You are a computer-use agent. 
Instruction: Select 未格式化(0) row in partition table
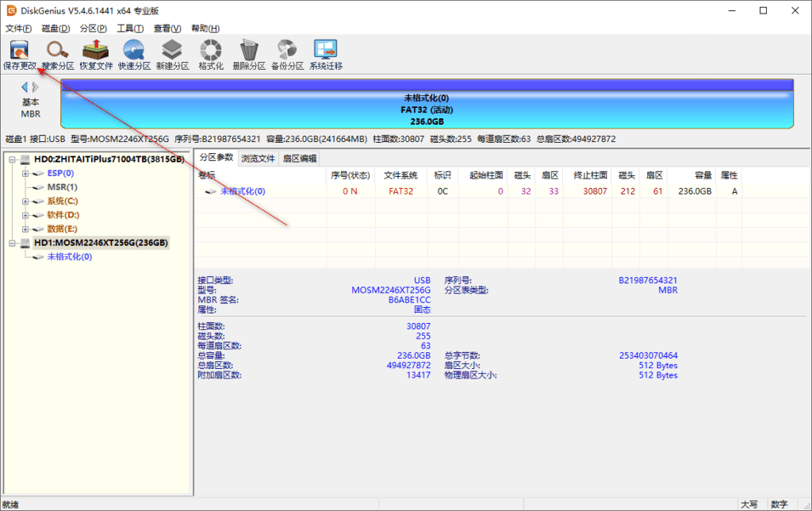tap(243, 191)
